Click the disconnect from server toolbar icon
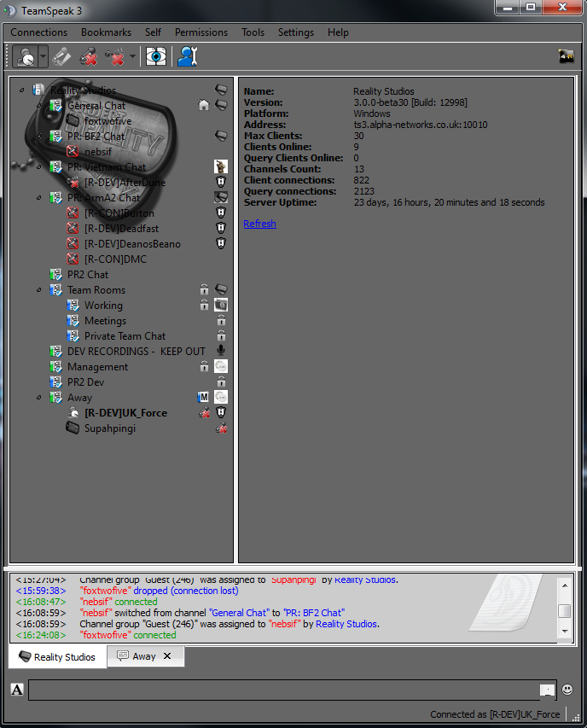Screen dimensions: 587x728 [88, 56]
